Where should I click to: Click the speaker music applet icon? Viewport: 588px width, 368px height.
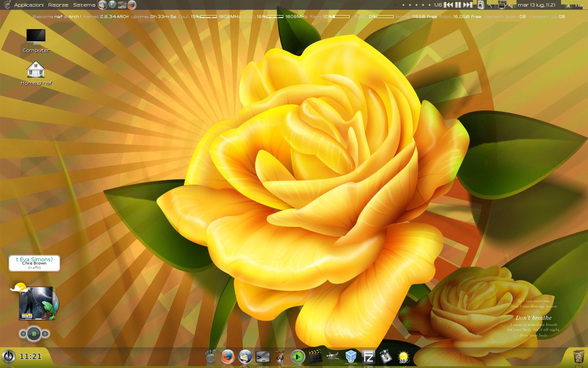point(481,5)
